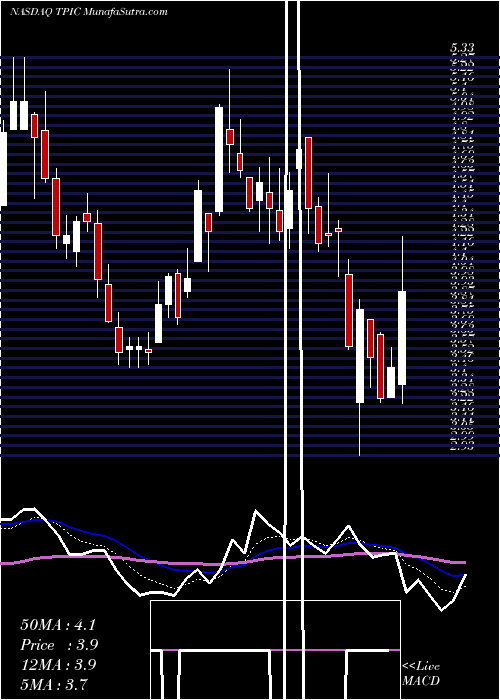500x700 pixels.
Task: Select the "Price : 3.9" readout
Action: (x=59, y=645)
